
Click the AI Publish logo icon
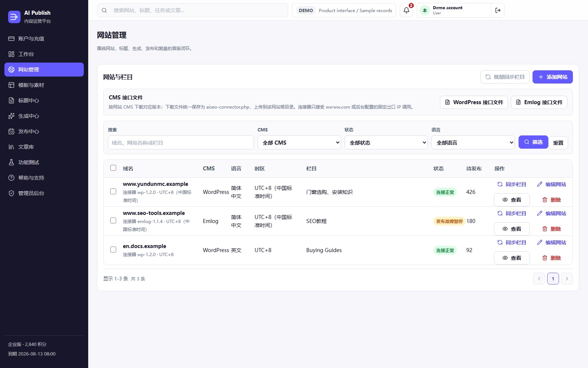point(14,17)
